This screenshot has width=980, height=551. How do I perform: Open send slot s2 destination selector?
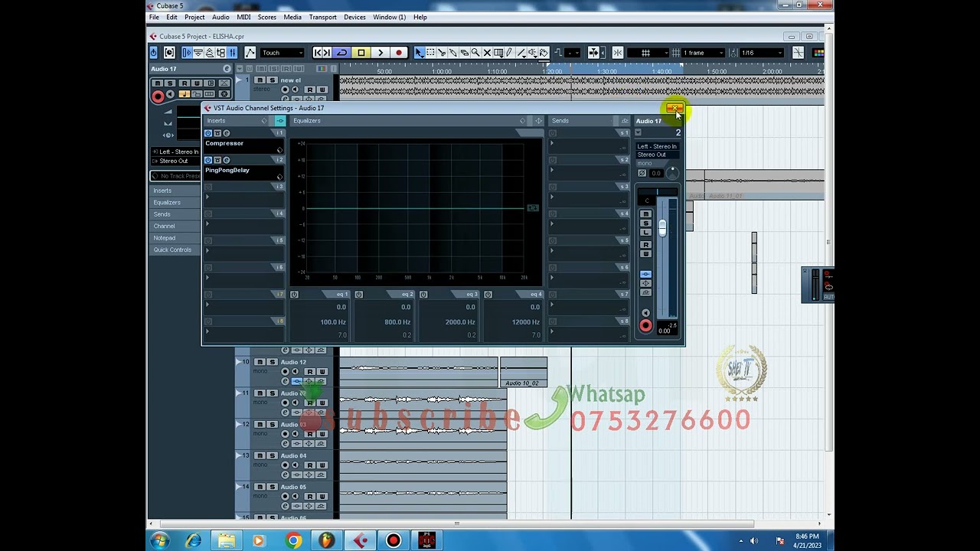pos(551,170)
